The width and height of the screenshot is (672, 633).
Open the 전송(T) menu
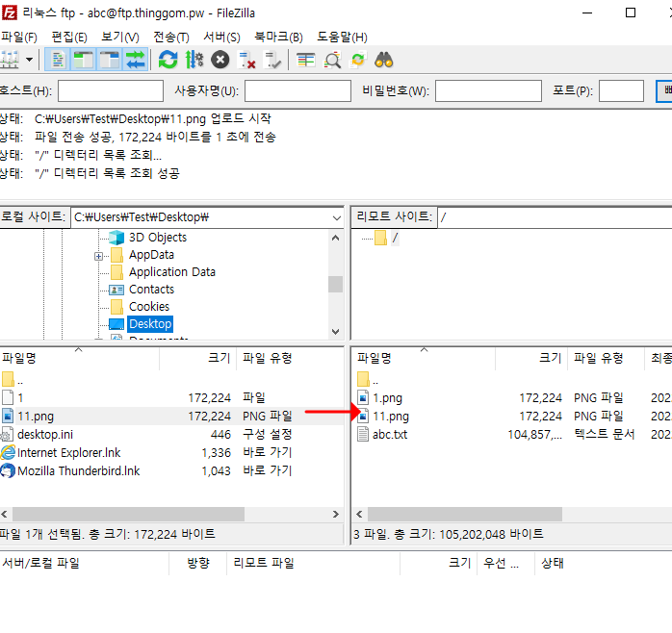pyautogui.click(x=171, y=38)
